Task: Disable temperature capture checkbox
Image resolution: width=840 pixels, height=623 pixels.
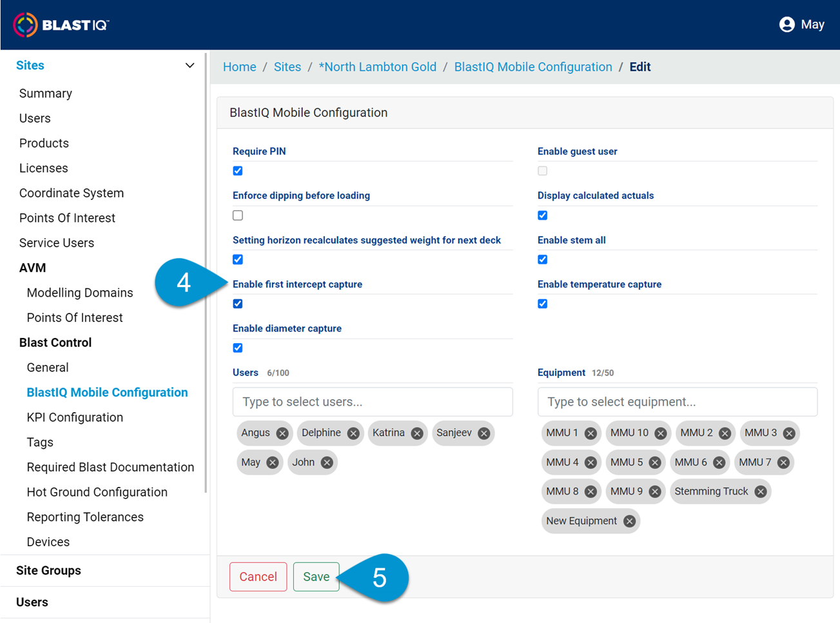Action: pyautogui.click(x=543, y=304)
